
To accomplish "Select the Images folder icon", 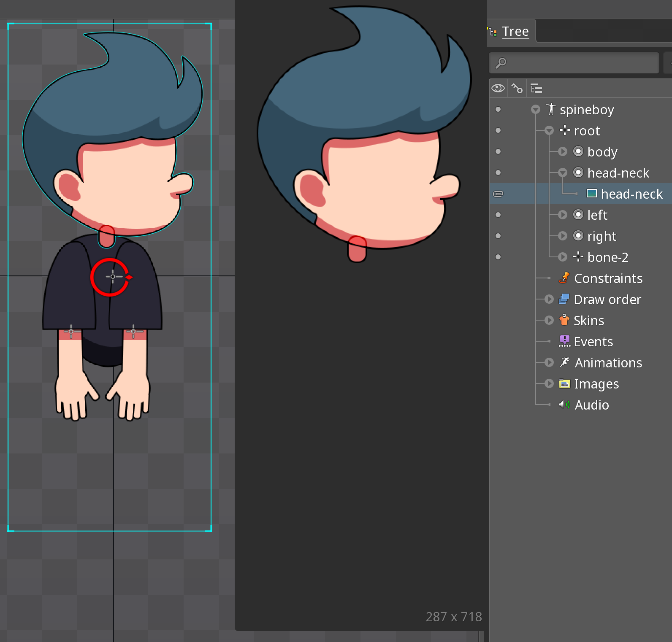I will [564, 383].
